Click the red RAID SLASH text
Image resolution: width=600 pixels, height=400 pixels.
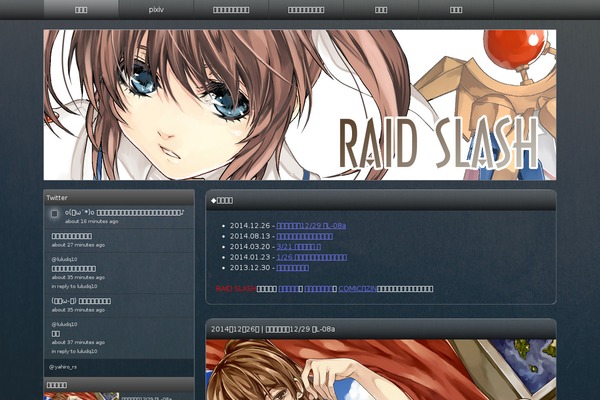point(236,289)
